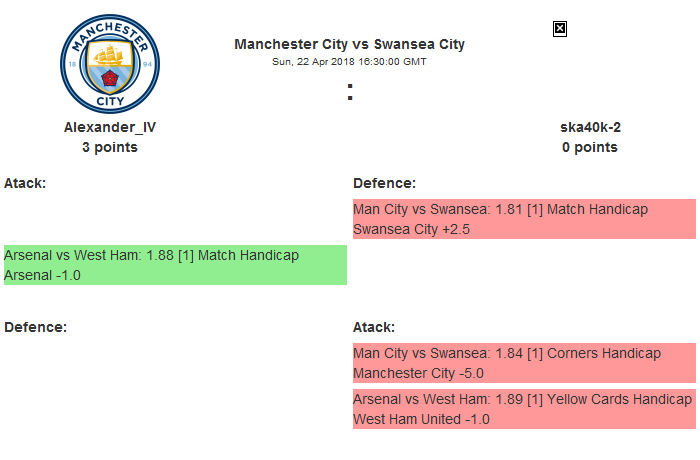This screenshot has width=700, height=460.
Task: Click the Arsenal -1.0 selection text
Action: [42, 275]
